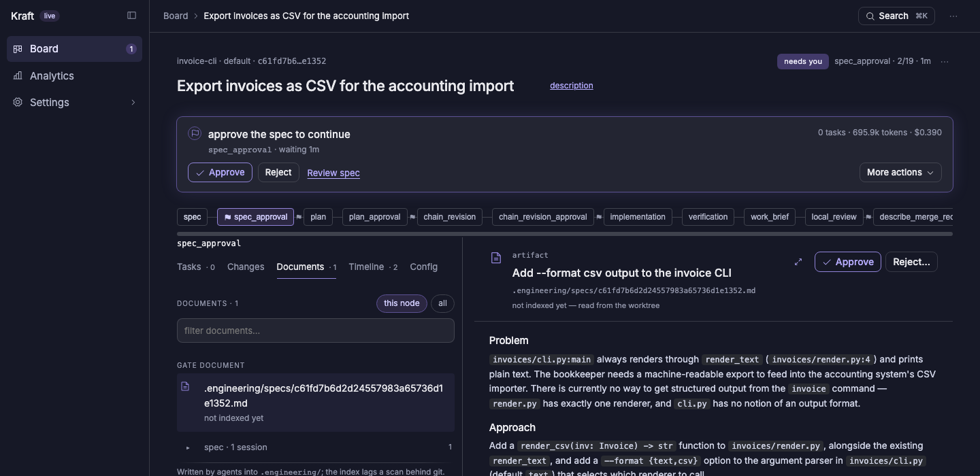This screenshot has width=980, height=476.
Task: Open the description link
Action: 571,86
